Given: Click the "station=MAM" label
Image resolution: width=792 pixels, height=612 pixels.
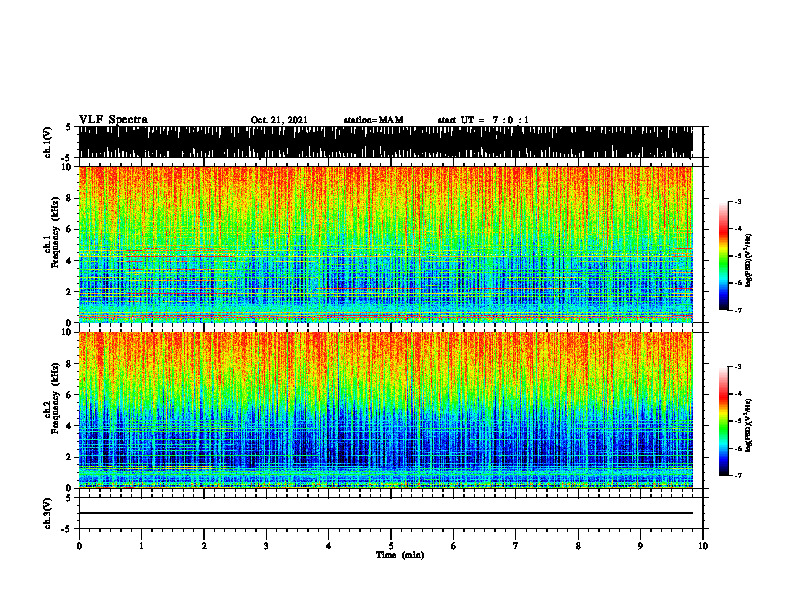Looking at the screenshot, I should click(373, 120).
